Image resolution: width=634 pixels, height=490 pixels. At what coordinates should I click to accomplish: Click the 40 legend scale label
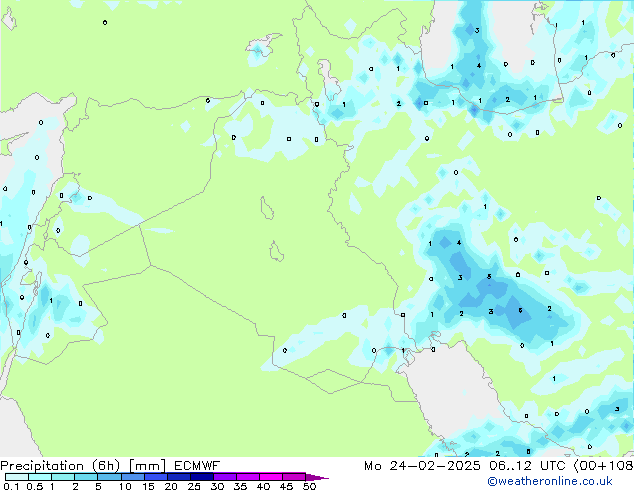[264, 486]
